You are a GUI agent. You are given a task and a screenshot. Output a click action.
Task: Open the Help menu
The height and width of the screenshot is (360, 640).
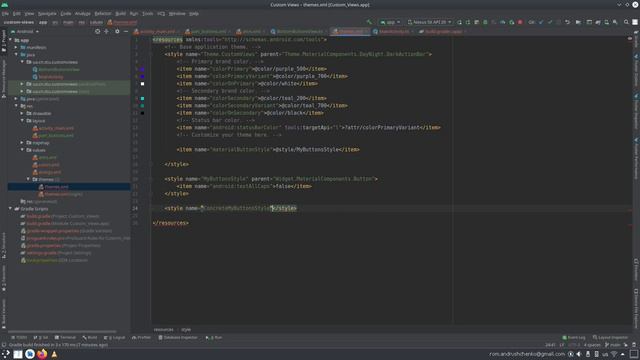(194, 13)
